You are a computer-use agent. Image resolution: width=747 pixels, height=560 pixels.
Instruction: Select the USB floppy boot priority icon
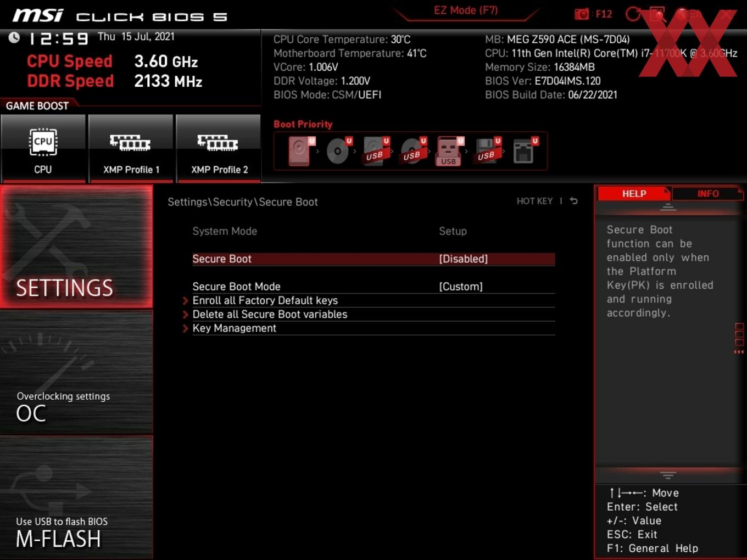pyautogui.click(x=487, y=151)
